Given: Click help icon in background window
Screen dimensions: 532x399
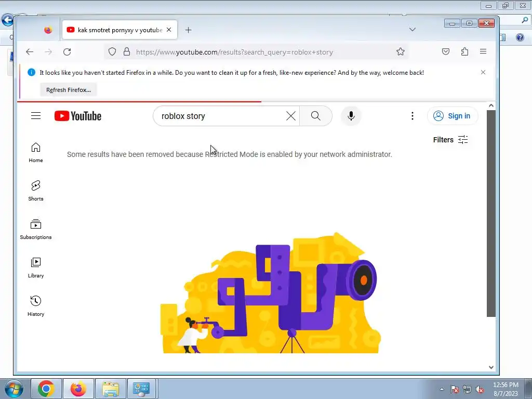Looking at the screenshot, I should tap(520, 37).
